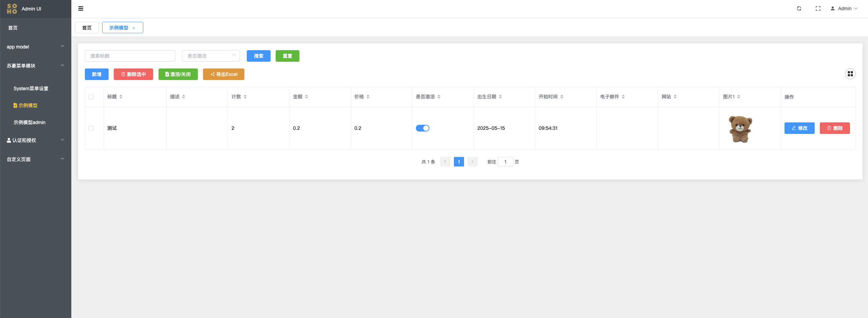Check the select-all checkbox in table header
This screenshot has height=318, width=868.
click(91, 97)
